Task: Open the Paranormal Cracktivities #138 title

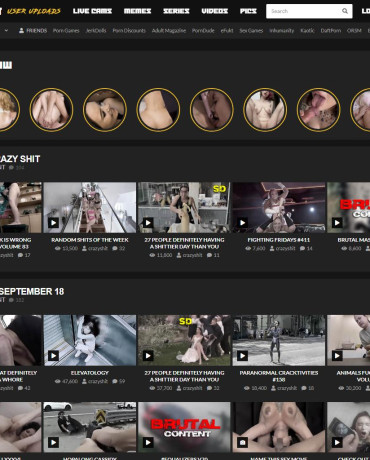Action: (x=279, y=376)
